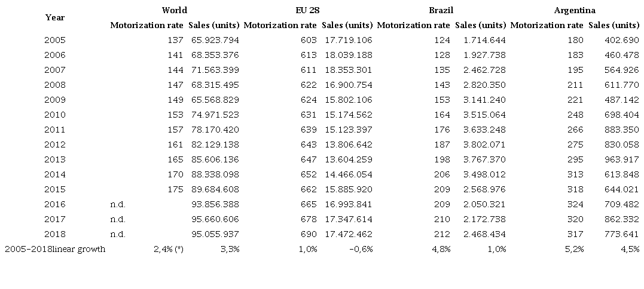Screen dimensions: 644x289
Task: Click World sales value 65.923.794
Action: tap(214, 40)
